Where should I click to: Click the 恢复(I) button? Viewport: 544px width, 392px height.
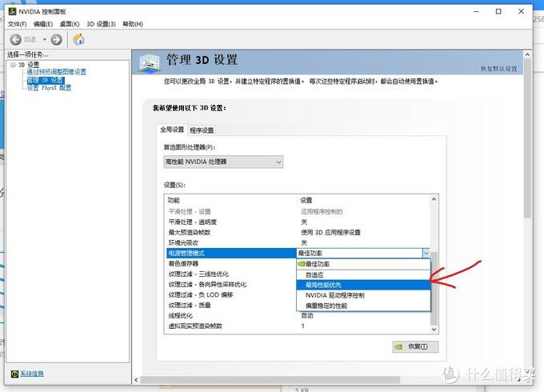[416, 346]
